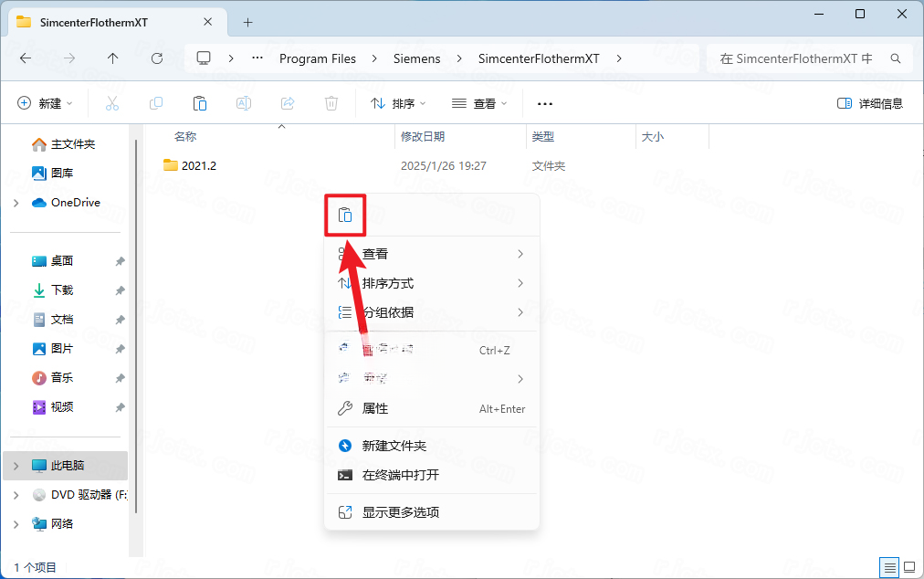
Task: Expand the OneDrive tree node
Action: [x=16, y=203]
